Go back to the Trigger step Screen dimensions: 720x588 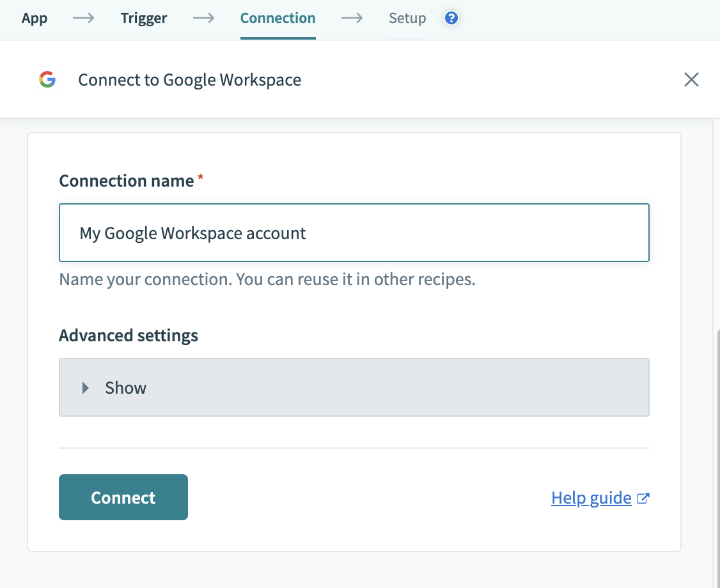[144, 19]
